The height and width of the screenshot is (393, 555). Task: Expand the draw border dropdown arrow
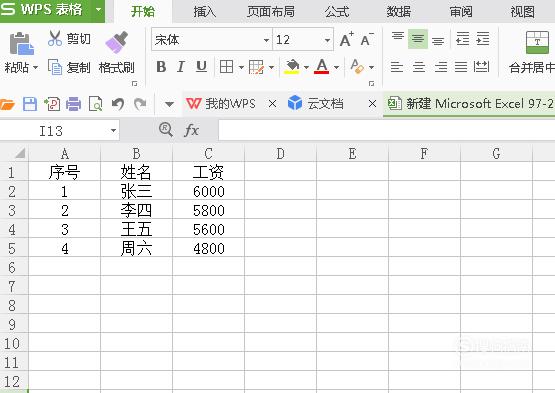tap(271, 67)
